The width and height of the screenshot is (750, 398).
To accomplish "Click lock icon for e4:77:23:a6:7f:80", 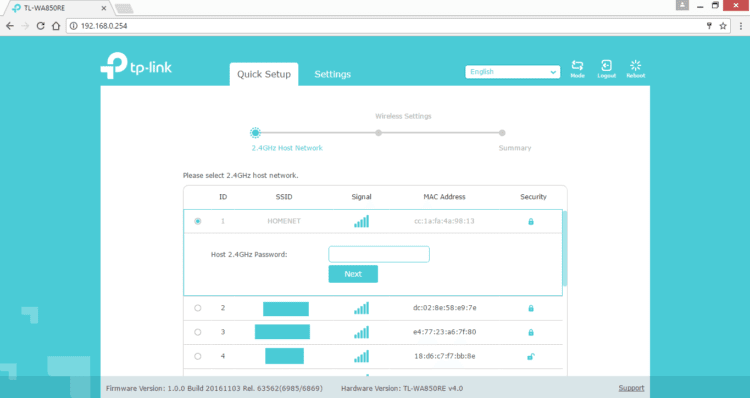I will pyautogui.click(x=530, y=332).
